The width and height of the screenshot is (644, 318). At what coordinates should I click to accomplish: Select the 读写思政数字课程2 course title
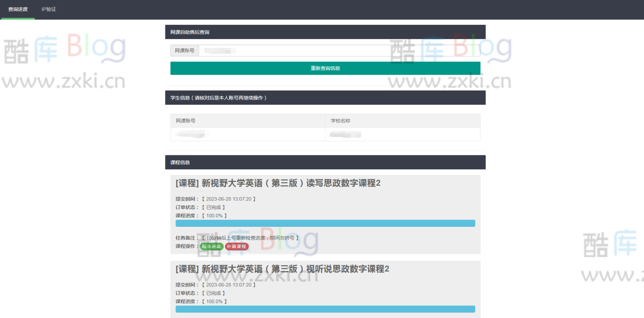click(x=278, y=183)
